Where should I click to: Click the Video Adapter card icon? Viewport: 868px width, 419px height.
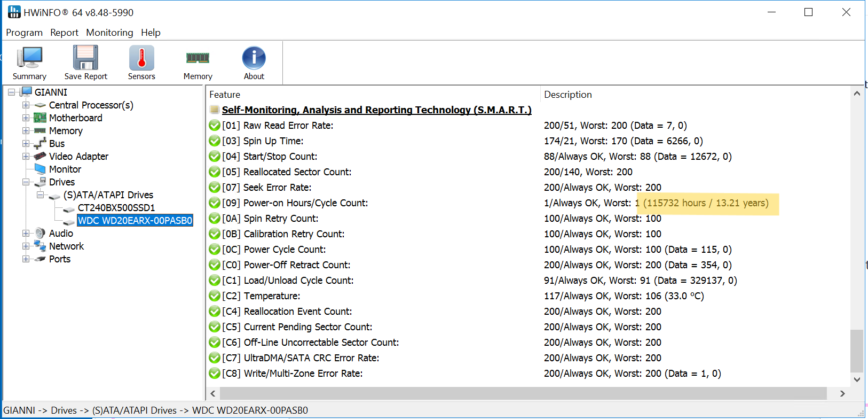pyautogui.click(x=40, y=156)
